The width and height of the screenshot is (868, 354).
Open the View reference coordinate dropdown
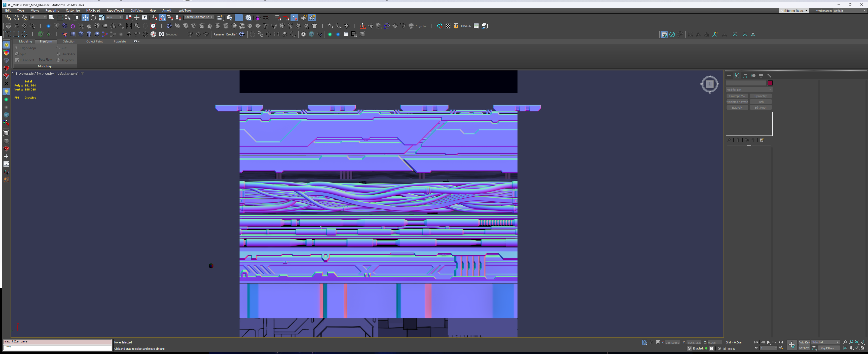pos(114,17)
